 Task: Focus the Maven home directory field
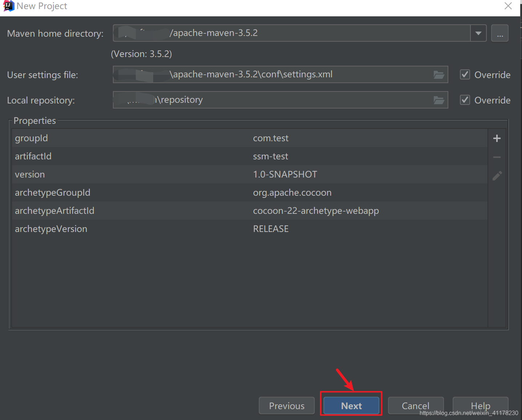[292, 33]
